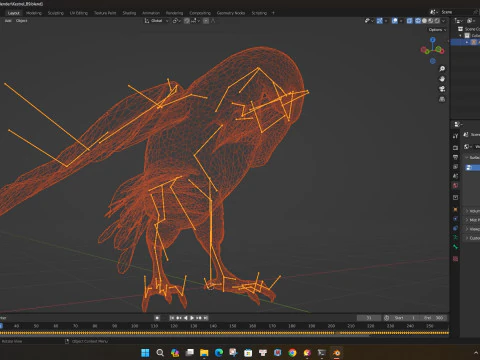Viewport: 480px width, 360px height.
Task: Open the shading options dropdown arrow
Action: click(444, 21)
